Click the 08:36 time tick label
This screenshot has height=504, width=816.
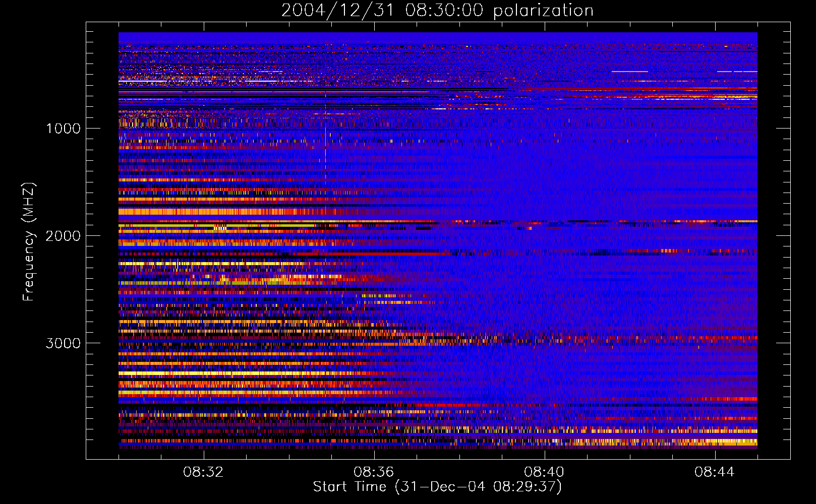tap(374, 472)
